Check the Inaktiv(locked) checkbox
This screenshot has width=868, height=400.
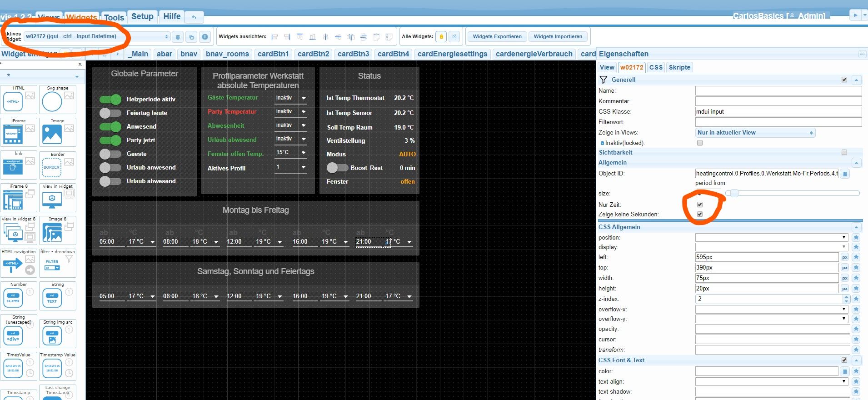[700, 143]
